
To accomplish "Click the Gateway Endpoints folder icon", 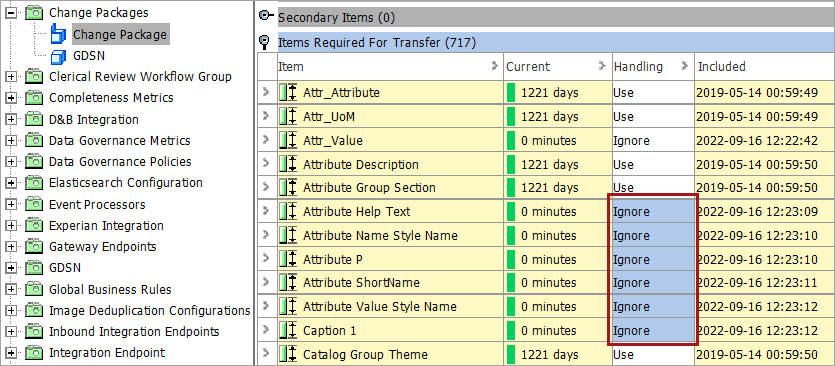I will pyautogui.click(x=35, y=247).
